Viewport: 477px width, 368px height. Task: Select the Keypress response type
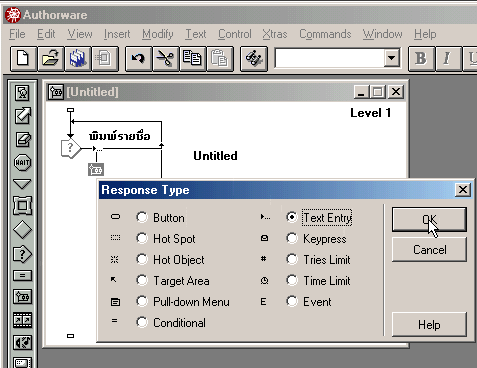tap(292, 238)
